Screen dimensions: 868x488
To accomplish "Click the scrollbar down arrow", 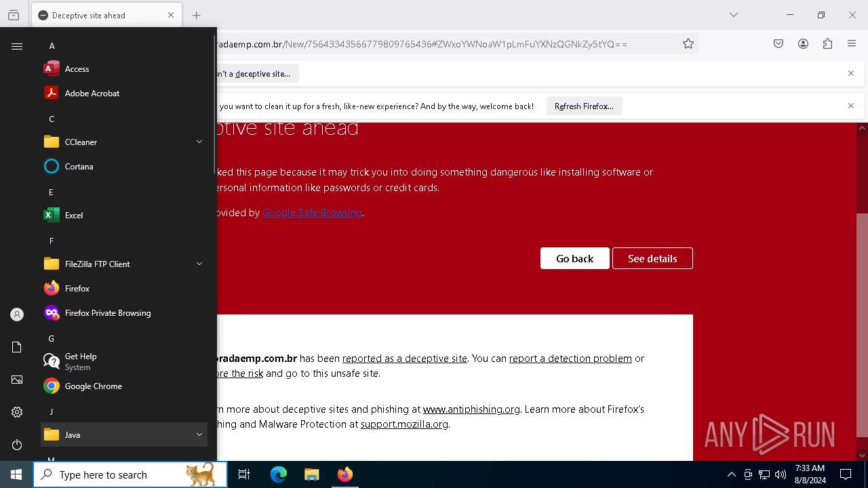I will pos(863,455).
